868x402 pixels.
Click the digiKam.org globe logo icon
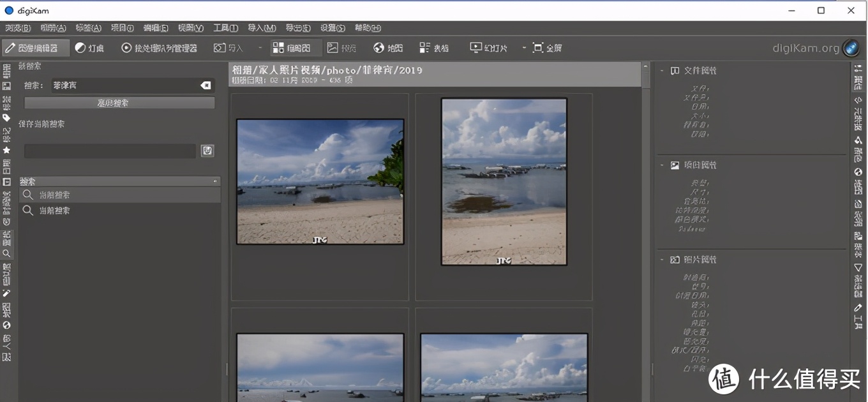(x=851, y=48)
